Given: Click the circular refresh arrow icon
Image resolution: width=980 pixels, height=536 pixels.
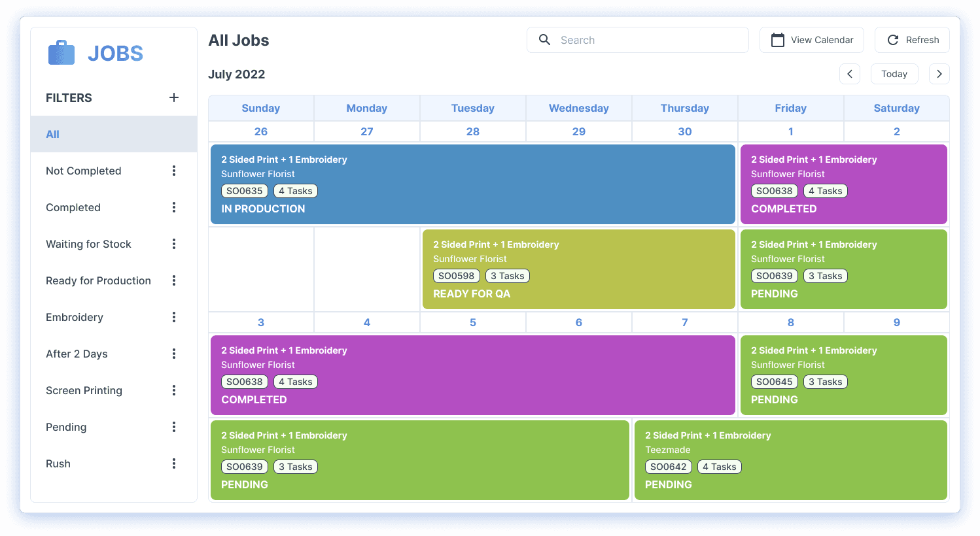Looking at the screenshot, I should coord(893,40).
